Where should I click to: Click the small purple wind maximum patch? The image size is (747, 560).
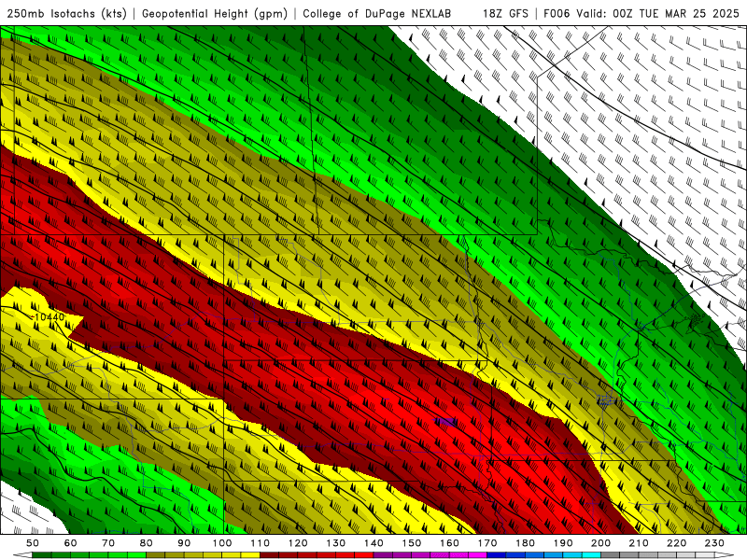point(445,422)
